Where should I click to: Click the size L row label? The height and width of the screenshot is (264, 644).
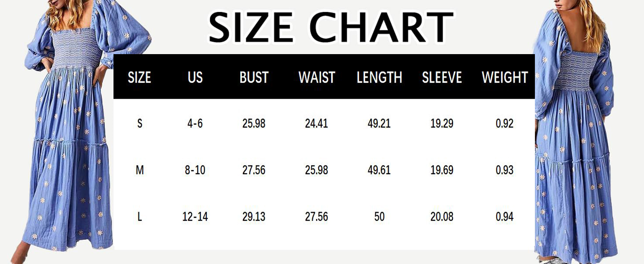pyautogui.click(x=139, y=217)
